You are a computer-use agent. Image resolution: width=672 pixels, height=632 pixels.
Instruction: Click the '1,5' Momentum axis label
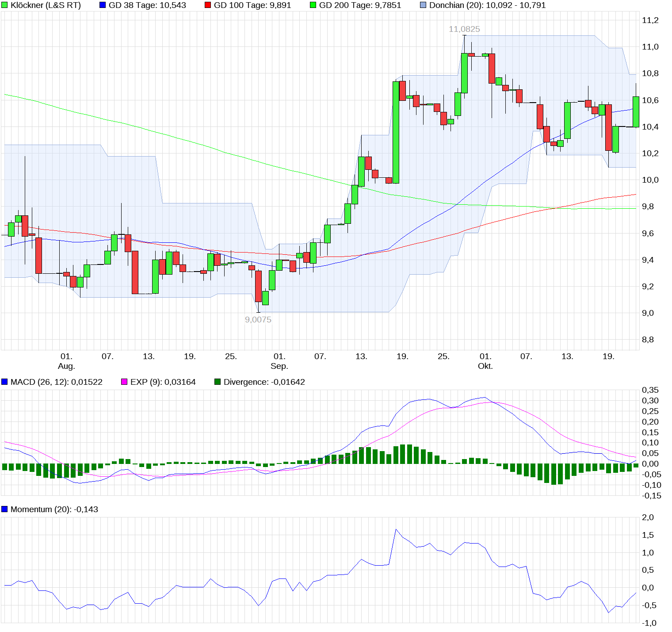click(648, 535)
